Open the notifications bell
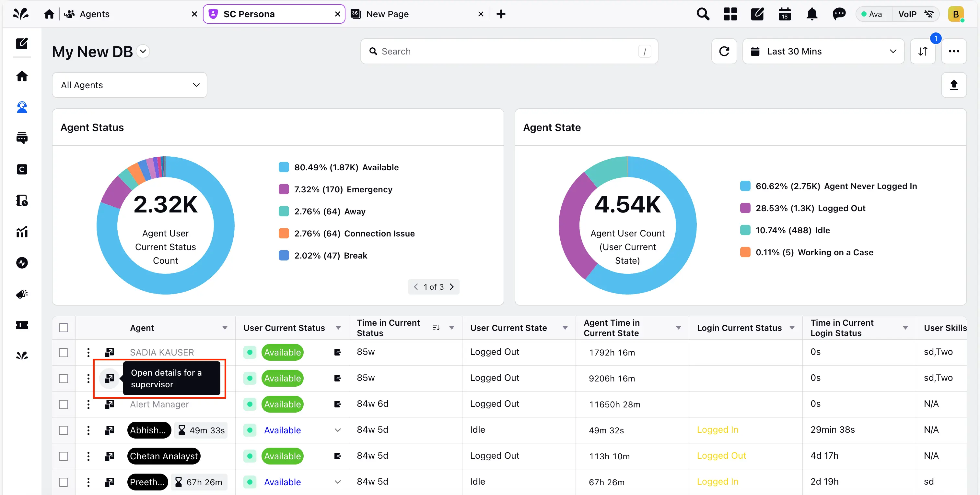 811,14
